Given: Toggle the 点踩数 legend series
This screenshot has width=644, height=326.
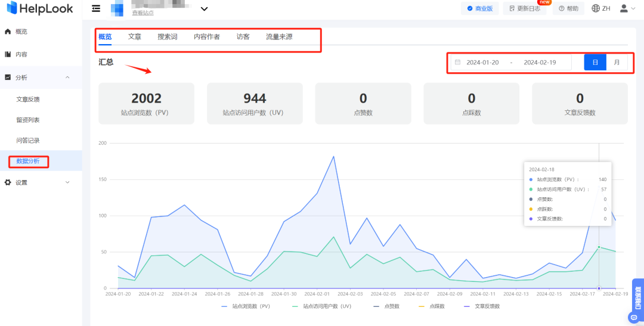Looking at the screenshot, I should (431, 306).
